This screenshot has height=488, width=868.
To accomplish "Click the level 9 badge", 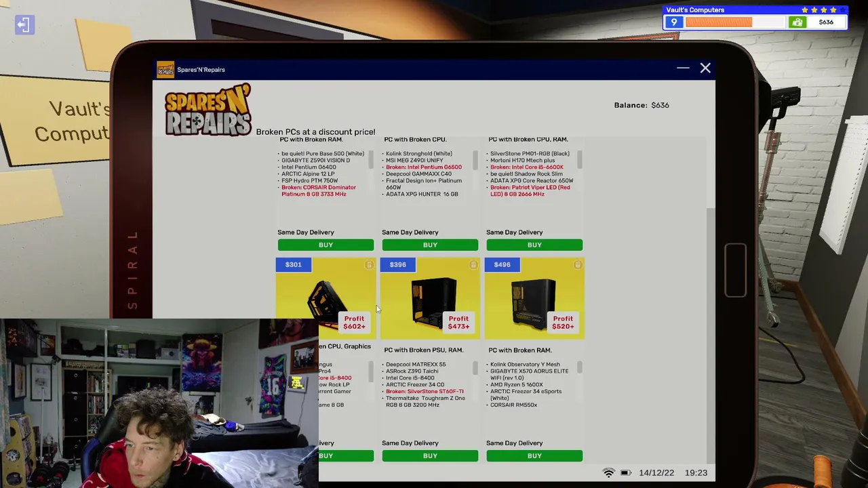I will coord(673,22).
